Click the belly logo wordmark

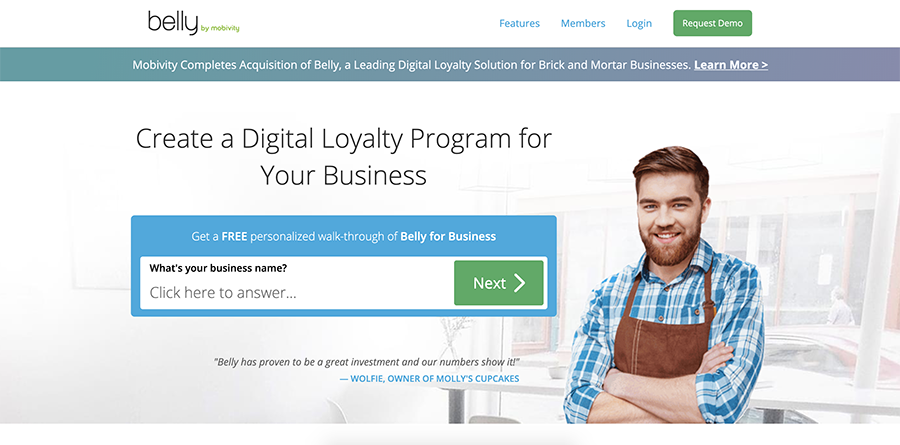pyautogui.click(x=173, y=23)
